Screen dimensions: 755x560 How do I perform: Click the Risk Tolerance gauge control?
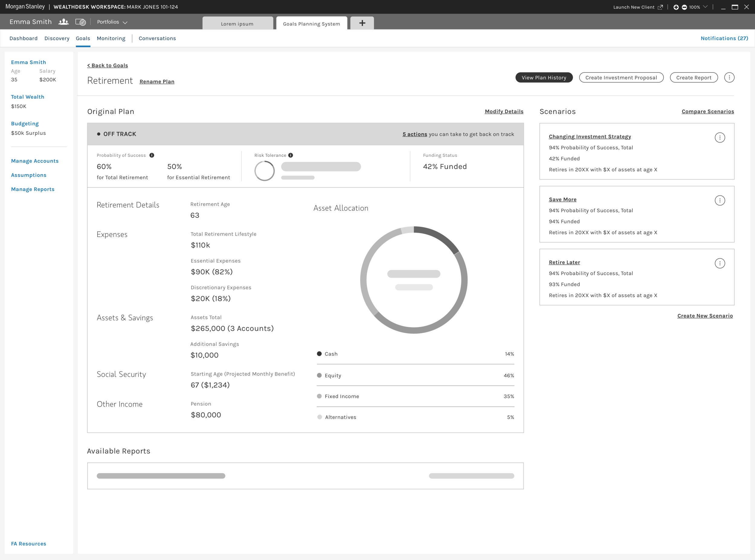coord(265,171)
